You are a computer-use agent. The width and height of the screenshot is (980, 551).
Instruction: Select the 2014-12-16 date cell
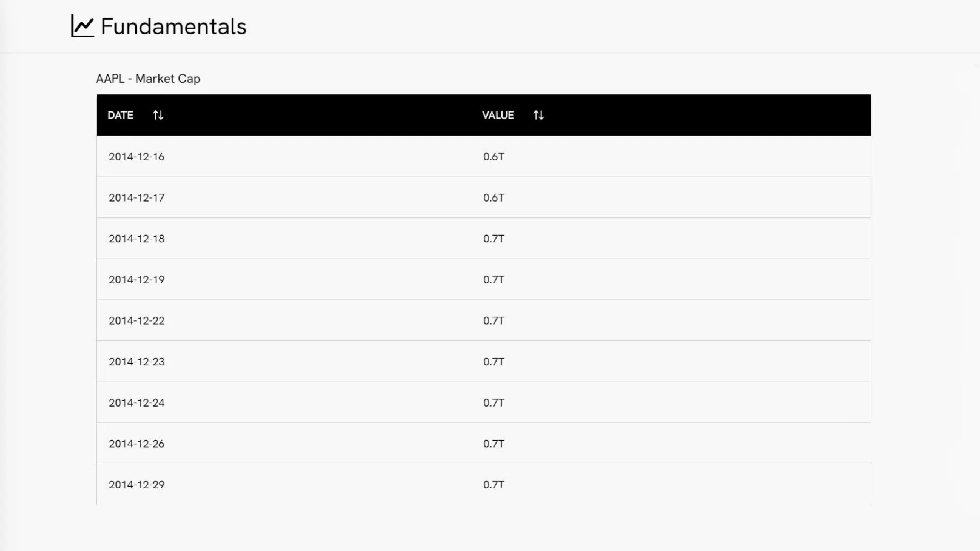point(136,157)
